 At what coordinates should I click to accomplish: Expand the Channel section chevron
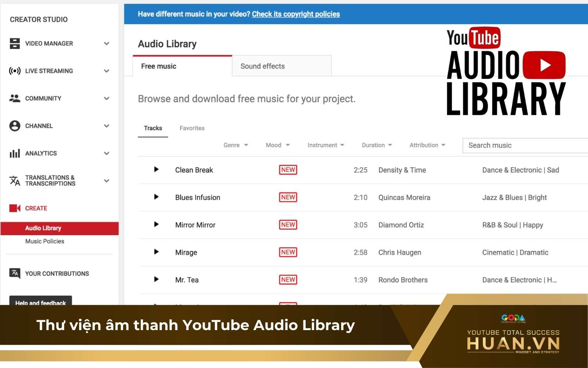click(x=107, y=126)
